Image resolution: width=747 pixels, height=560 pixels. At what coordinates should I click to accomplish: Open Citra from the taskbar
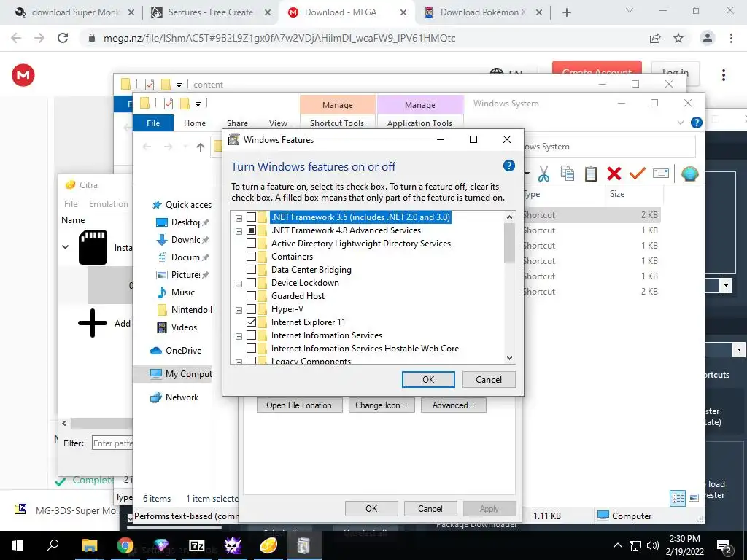268,545
